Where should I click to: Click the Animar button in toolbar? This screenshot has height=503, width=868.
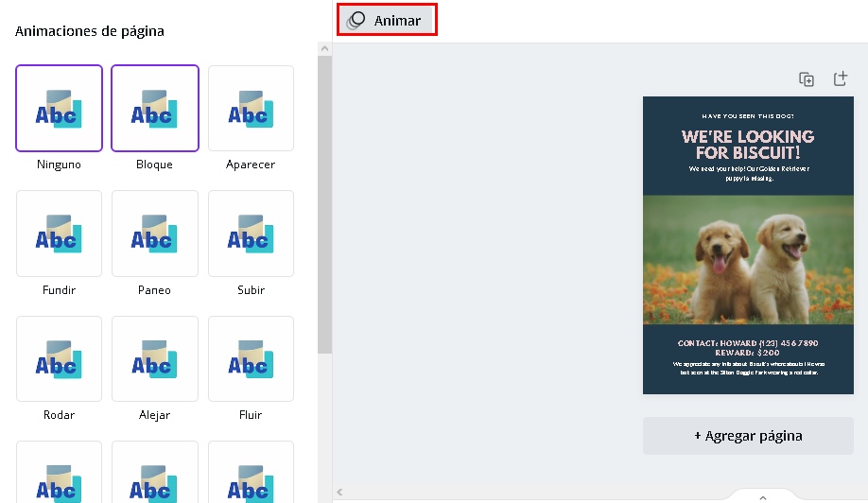click(x=387, y=21)
